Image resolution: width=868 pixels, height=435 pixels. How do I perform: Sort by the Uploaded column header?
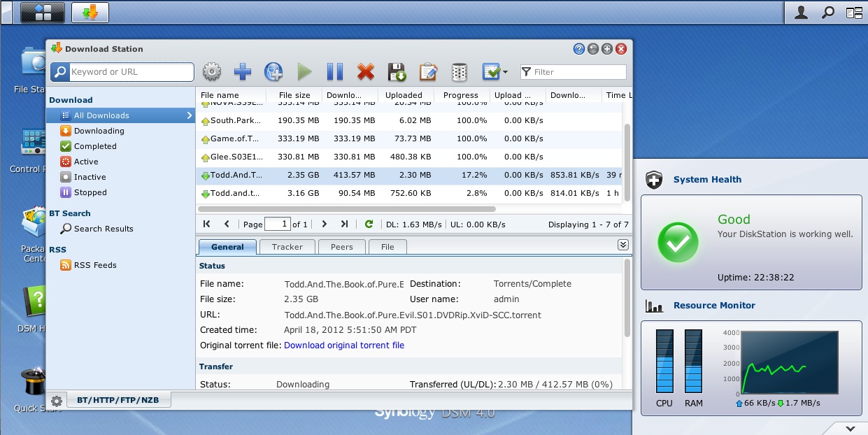[x=404, y=95]
